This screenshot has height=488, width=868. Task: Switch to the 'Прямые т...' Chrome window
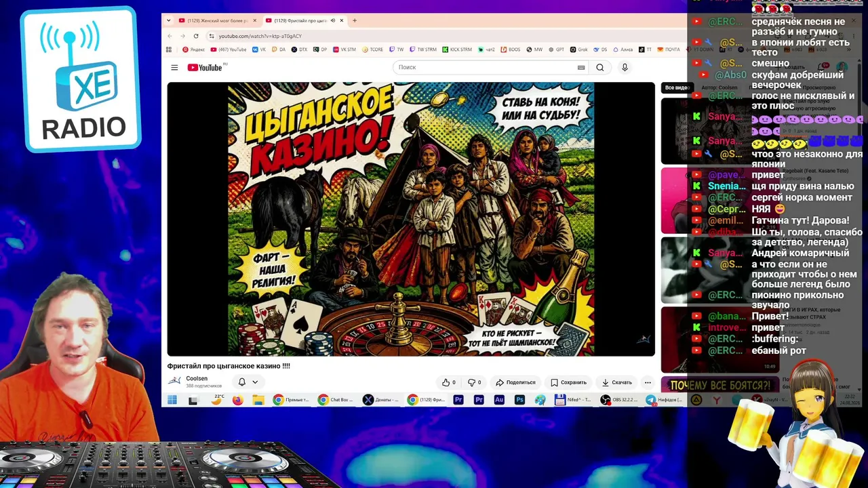(292, 400)
